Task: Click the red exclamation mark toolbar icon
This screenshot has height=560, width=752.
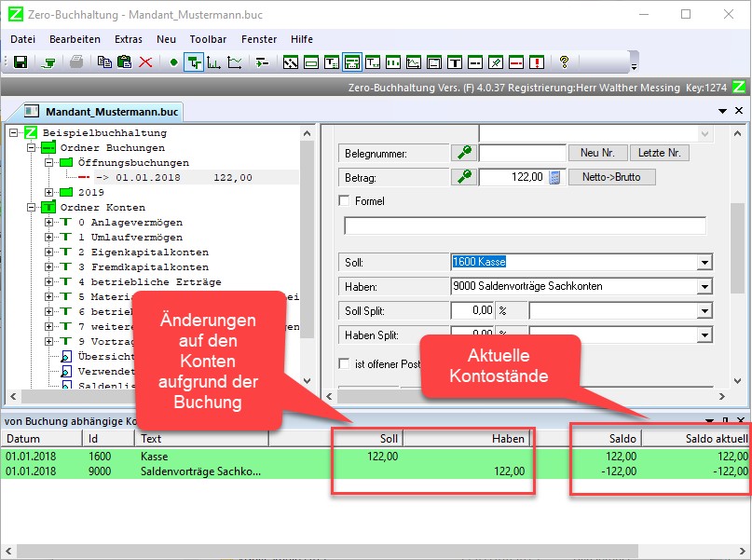Action: 537,62
